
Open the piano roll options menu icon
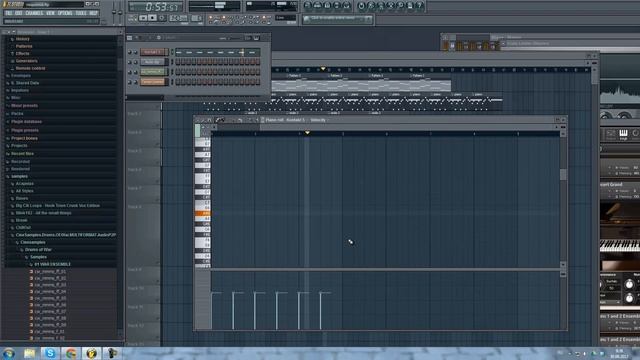(x=198, y=120)
